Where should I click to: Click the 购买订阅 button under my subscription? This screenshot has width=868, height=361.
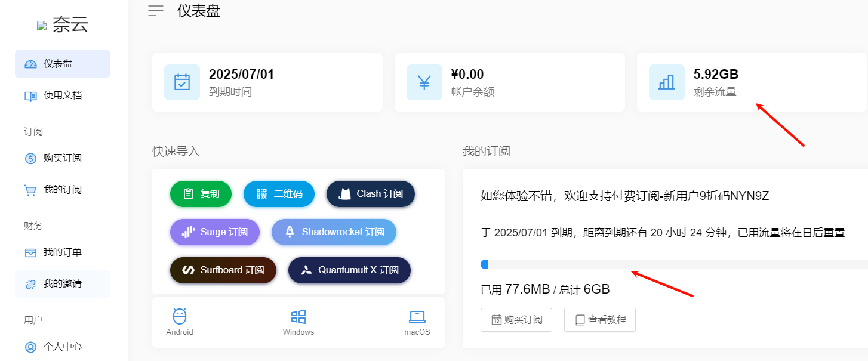tap(516, 320)
